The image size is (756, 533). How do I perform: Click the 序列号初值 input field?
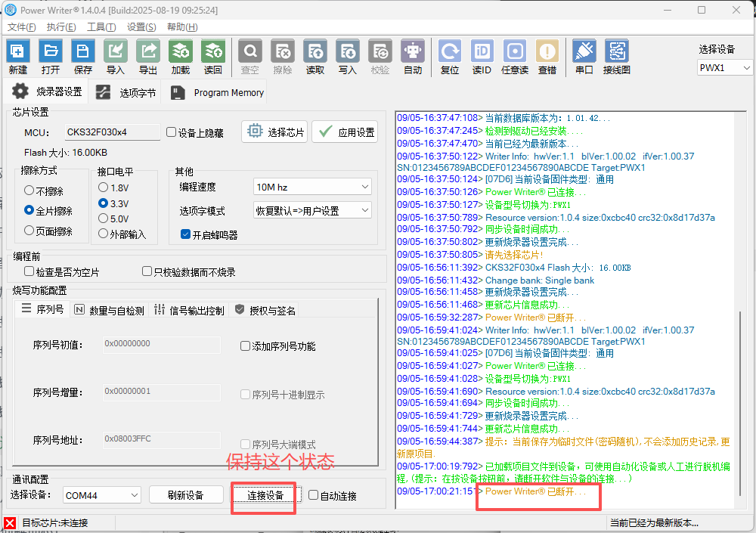coord(162,344)
